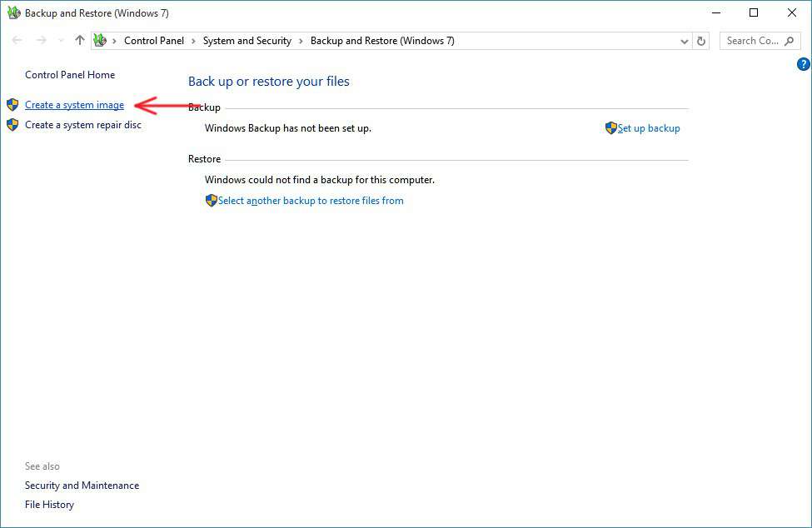Maximize the Backup and Restore window
This screenshot has width=812, height=528.
click(754, 13)
